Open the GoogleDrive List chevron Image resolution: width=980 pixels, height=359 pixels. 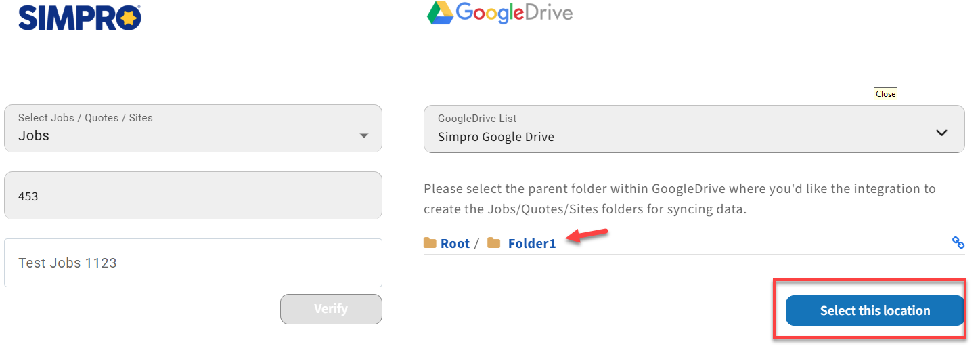pos(941,133)
